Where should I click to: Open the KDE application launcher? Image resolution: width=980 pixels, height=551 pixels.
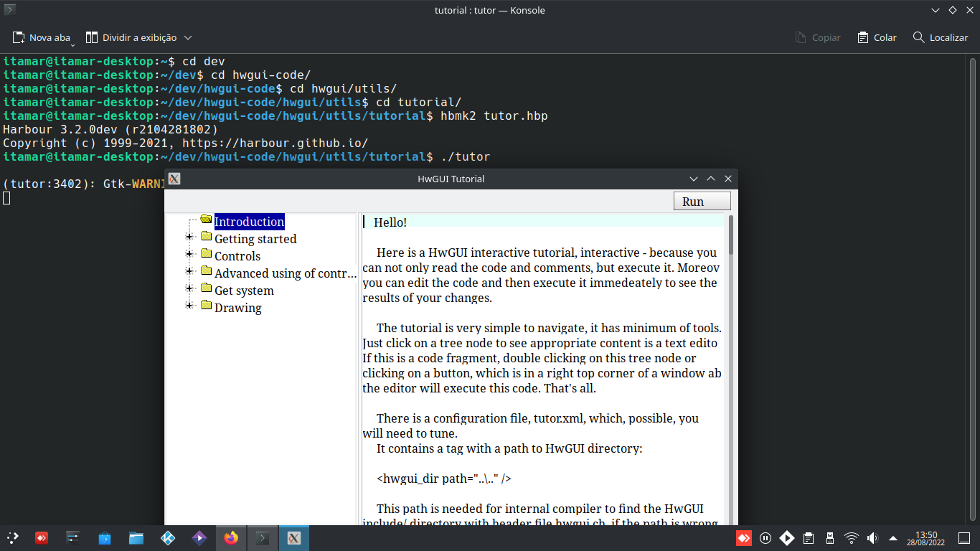[13, 537]
